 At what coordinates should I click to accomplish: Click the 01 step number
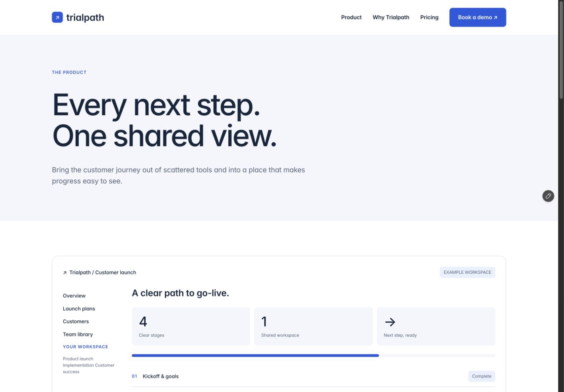click(x=135, y=376)
